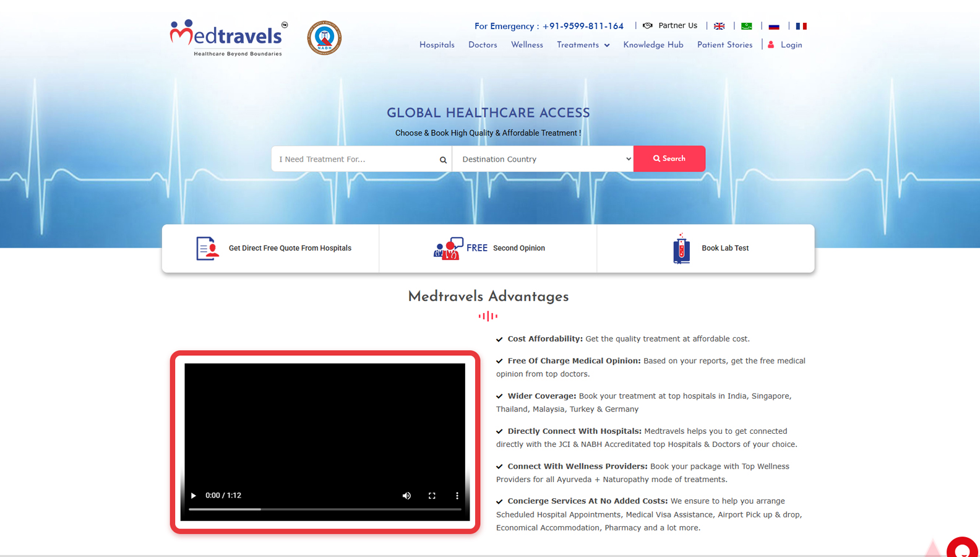Viewport: 980px width, 557px height.
Task: Expand the Destination Country dropdown
Action: (543, 159)
